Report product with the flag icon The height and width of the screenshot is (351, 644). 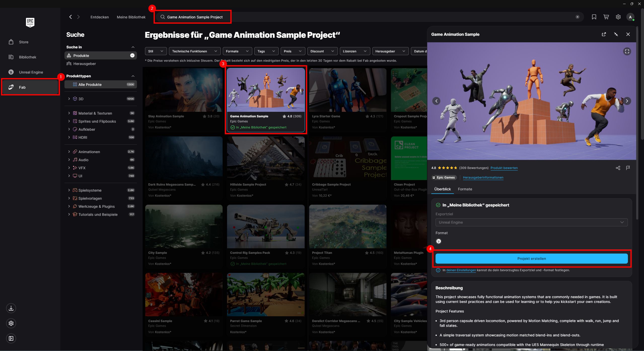click(628, 168)
